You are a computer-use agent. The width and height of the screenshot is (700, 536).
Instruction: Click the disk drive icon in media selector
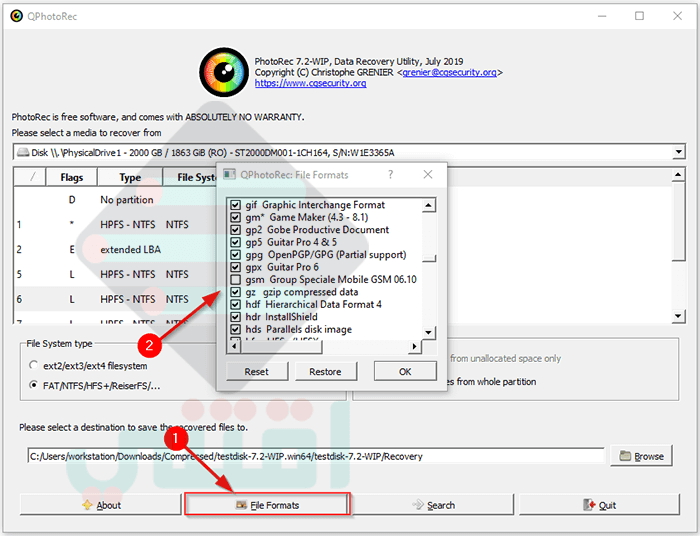point(23,153)
